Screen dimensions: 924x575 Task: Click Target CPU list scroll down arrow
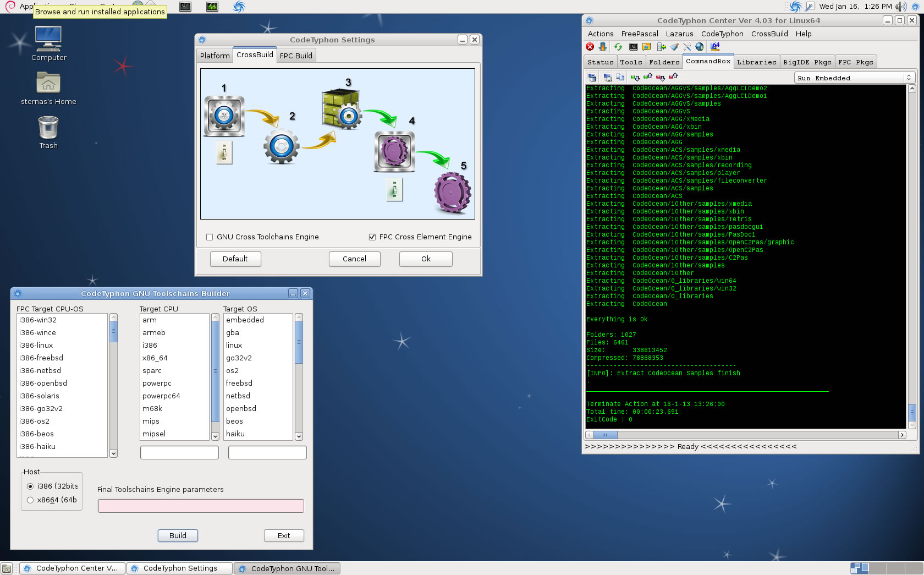215,436
